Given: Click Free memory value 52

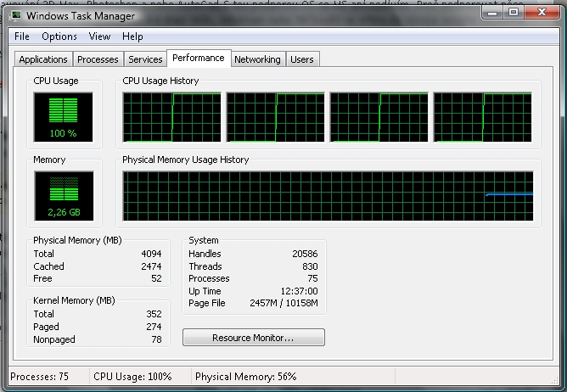Looking at the screenshot, I should (x=156, y=278).
